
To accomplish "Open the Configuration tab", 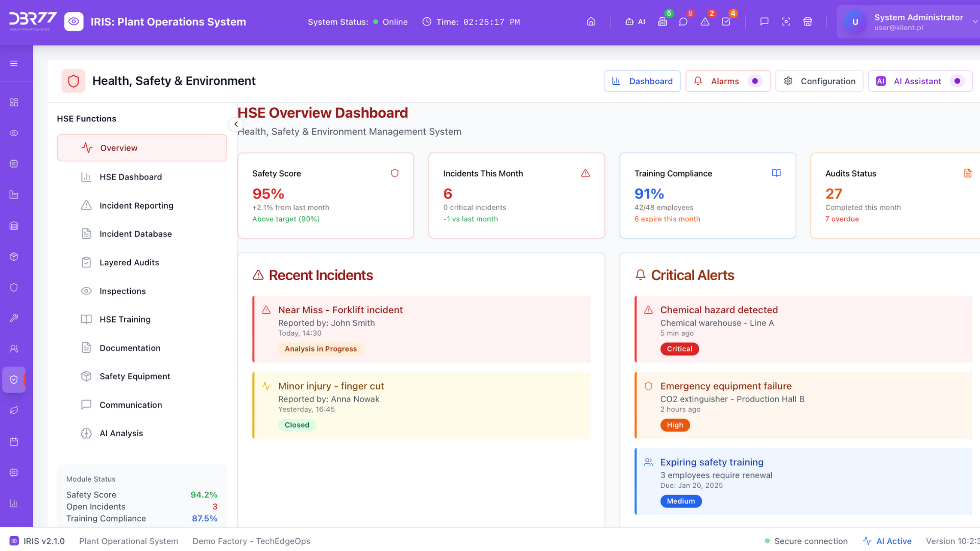I will [819, 81].
